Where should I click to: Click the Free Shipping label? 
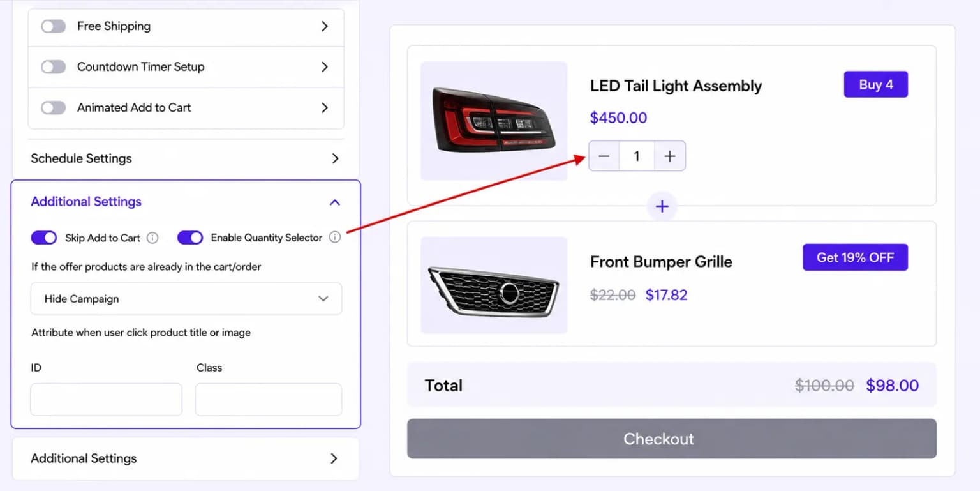(114, 26)
